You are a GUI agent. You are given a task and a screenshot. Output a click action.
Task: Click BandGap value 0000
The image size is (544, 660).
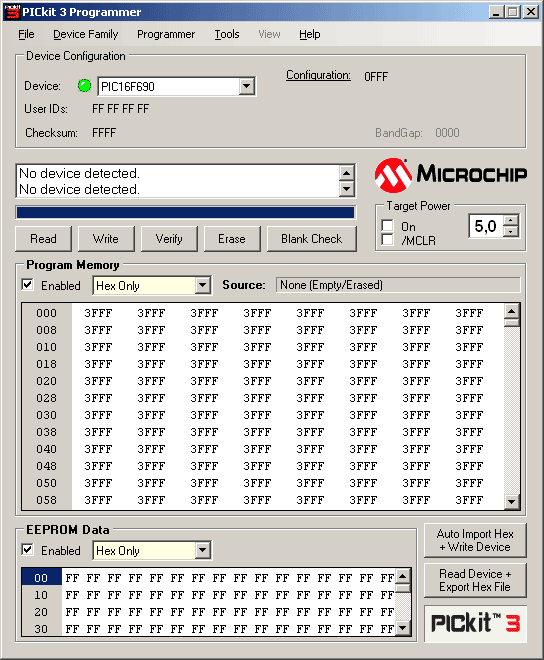447,133
